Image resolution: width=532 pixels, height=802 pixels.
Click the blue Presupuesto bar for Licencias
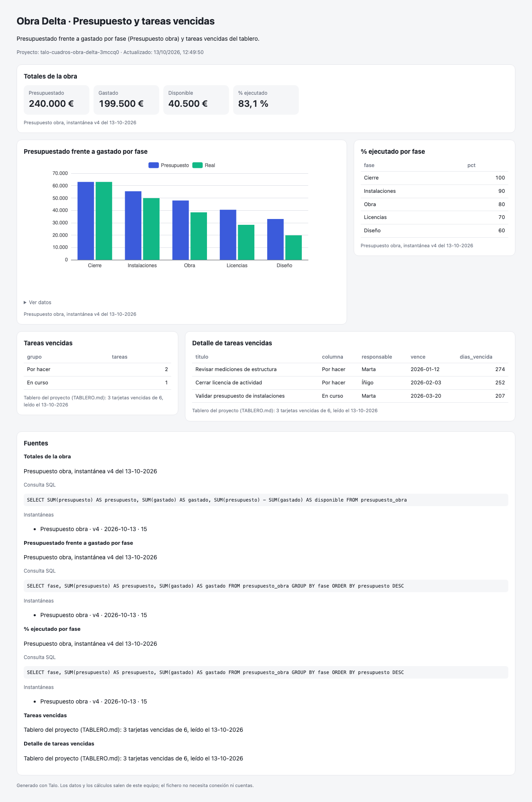coord(228,235)
